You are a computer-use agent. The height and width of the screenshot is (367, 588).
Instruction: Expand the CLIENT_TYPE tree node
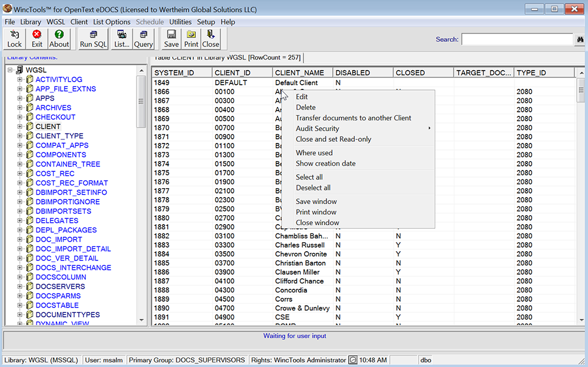click(20, 136)
